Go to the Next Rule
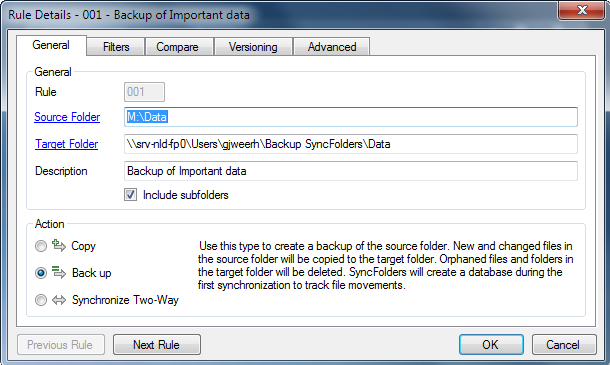 point(157,344)
